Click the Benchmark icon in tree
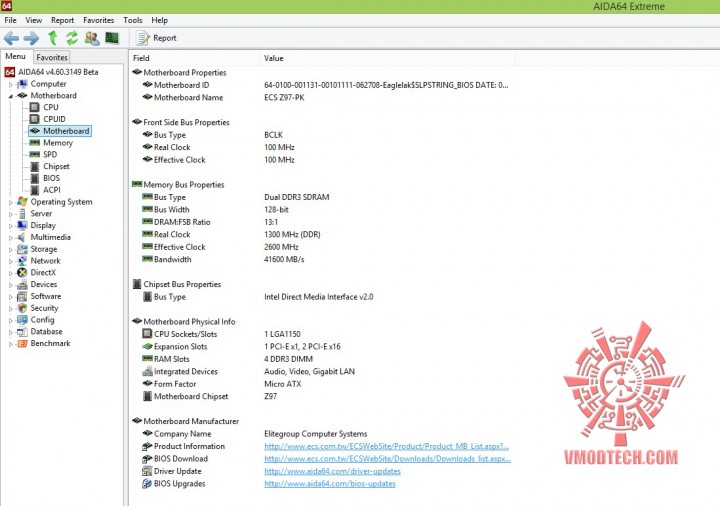720x506 pixels. [x=22, y=343]
